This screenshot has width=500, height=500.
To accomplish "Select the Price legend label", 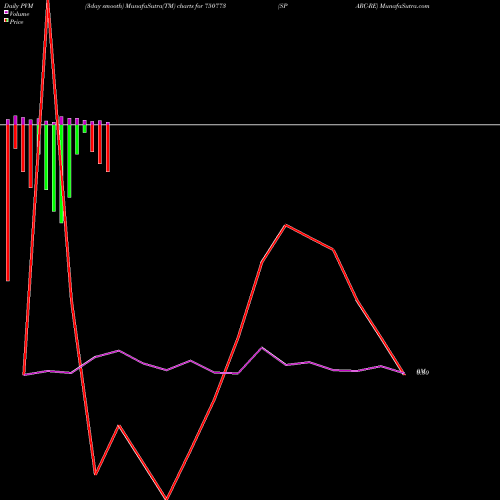I will coord(16,22).
